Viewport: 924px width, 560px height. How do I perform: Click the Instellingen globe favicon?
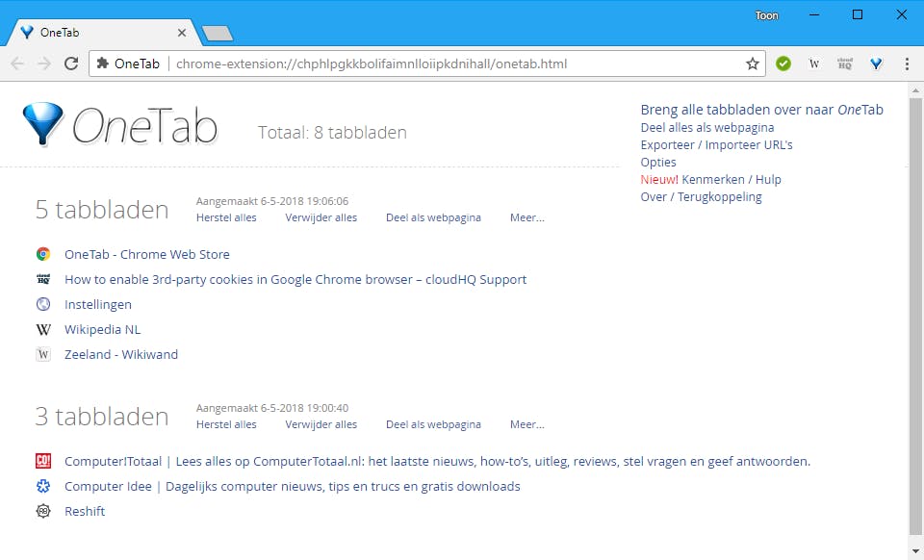click(43, 304)
